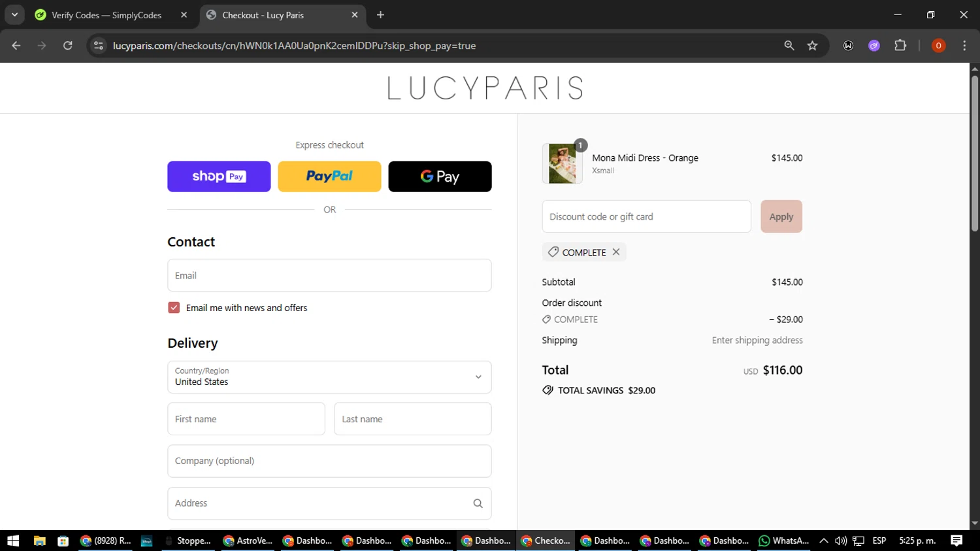This screenshot has width=980, height=551.
Task: Click the Shop Pay express checkout button
Action: (219, 176)
